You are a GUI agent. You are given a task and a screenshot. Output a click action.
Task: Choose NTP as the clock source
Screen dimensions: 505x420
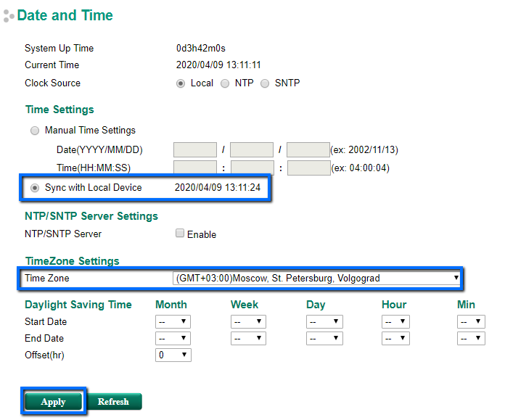click(225, 83)
